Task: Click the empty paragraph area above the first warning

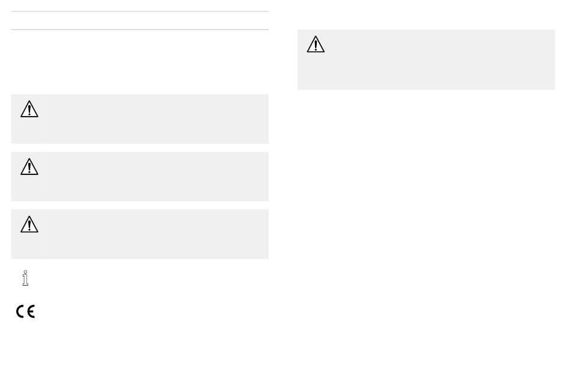Action: tap(140, 62)
